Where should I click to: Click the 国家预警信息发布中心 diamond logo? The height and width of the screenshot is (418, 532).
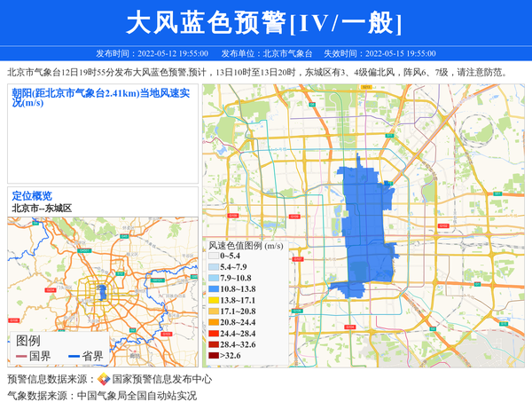pos(104,379)
